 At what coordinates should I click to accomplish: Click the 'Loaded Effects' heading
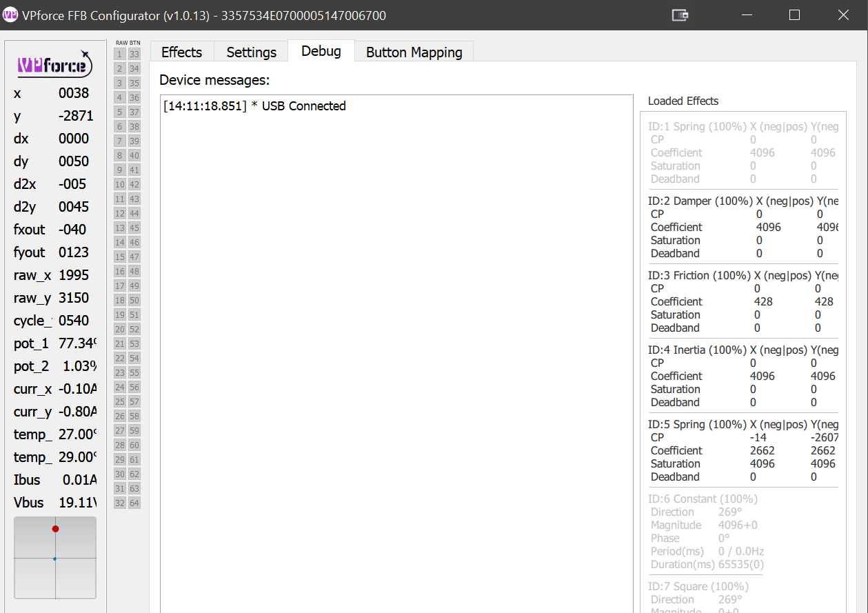point(683,101)
